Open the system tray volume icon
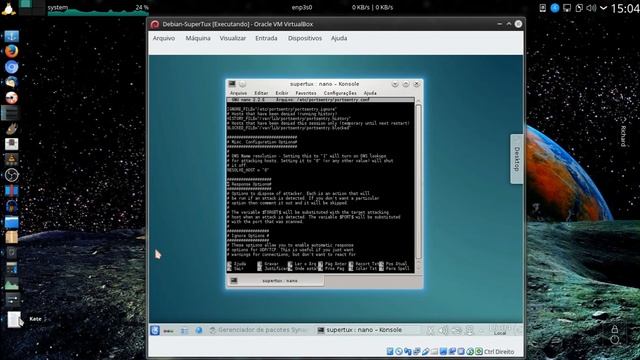The height and width of the screenshot is (360, 640). point(591,8)
